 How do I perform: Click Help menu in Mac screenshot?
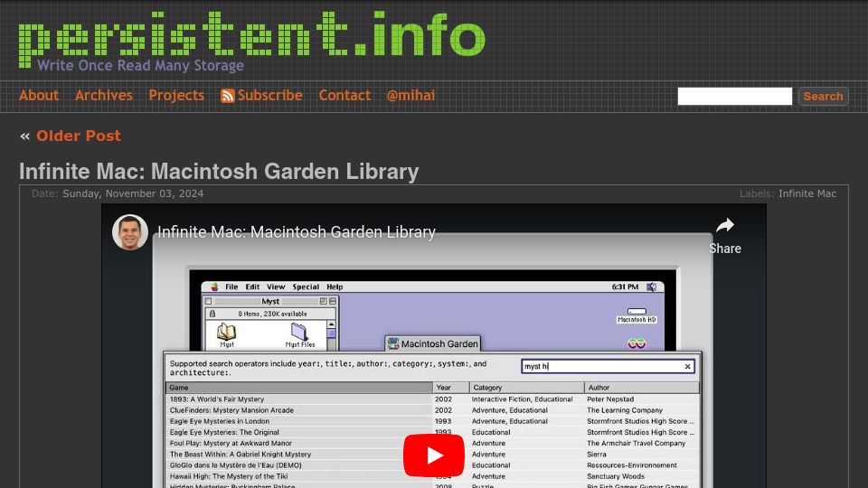335,286
